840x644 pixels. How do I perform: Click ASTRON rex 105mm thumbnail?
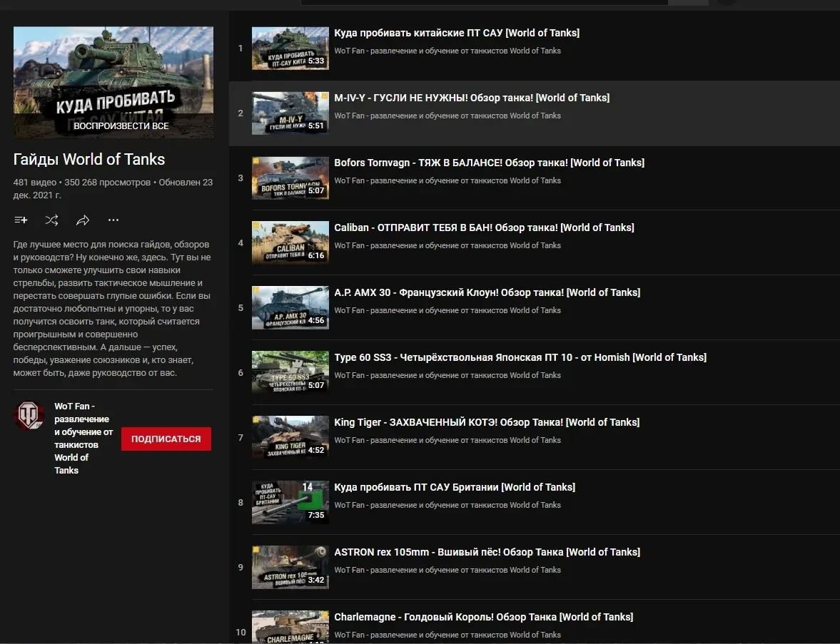point(290,568)
